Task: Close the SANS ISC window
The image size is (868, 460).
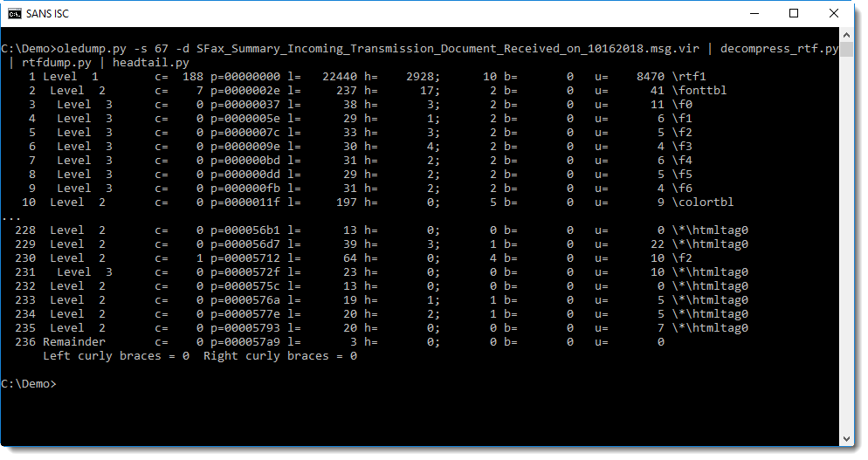Action: click(833, 13)
